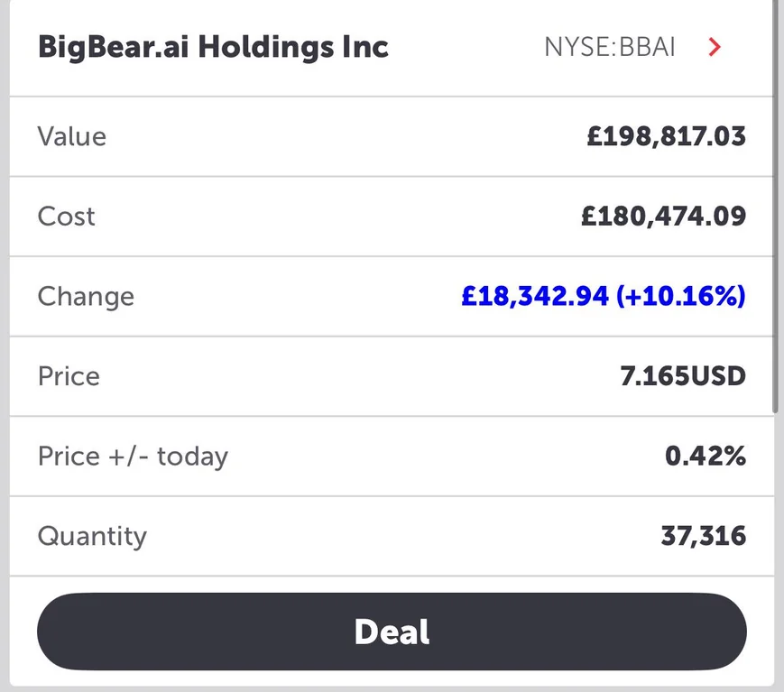This screenshot has height=692, width=784.
Task: Select the 37,316 quantity figure
Action: coord(703,536)
